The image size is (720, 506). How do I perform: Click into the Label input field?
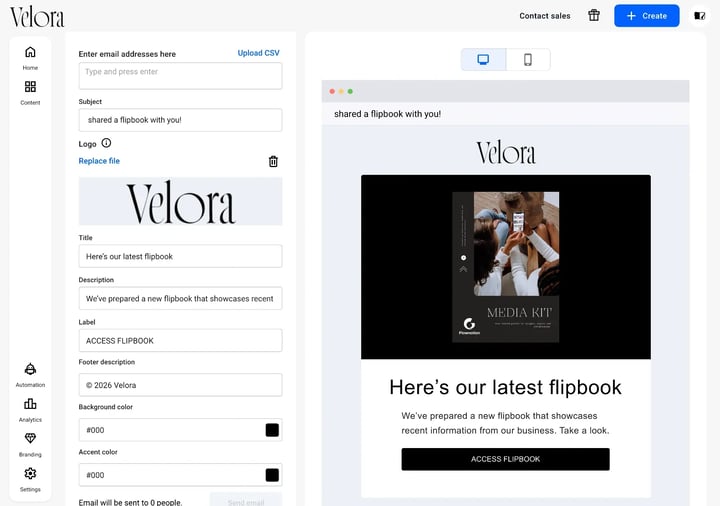[x=180, y=341]
